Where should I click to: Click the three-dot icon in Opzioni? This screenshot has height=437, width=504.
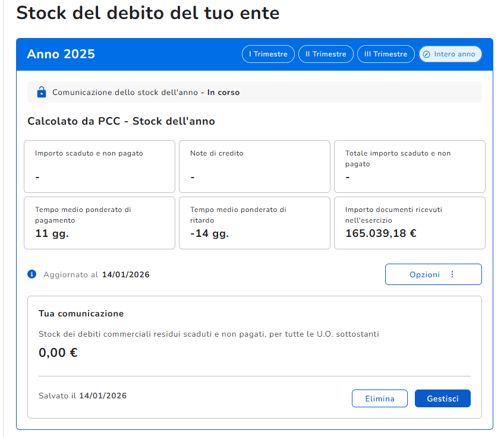tap(452, 274)
